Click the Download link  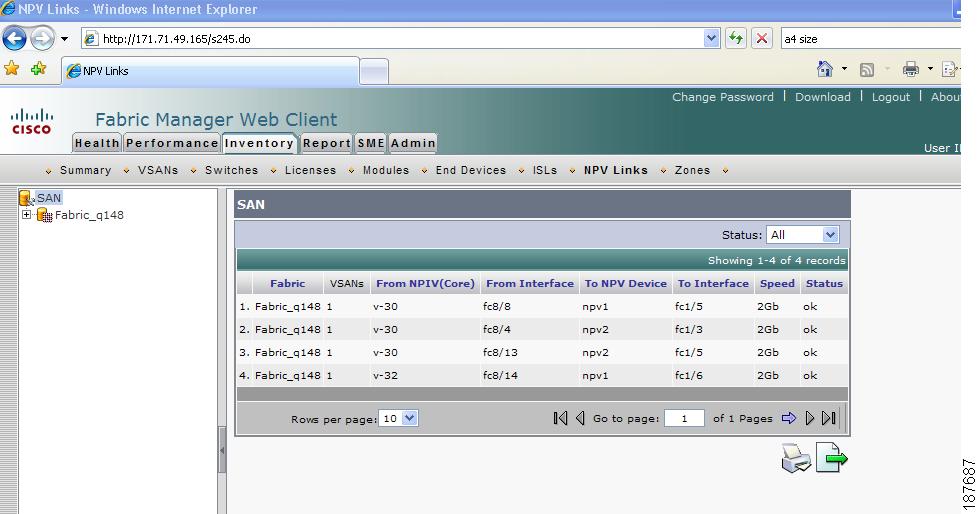pyautogui.click(x=822, y=97)
